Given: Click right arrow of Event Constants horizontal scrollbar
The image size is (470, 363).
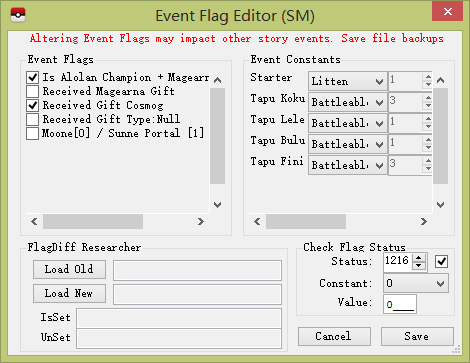Looking at the screenshot, I should [x=424, y=221].
